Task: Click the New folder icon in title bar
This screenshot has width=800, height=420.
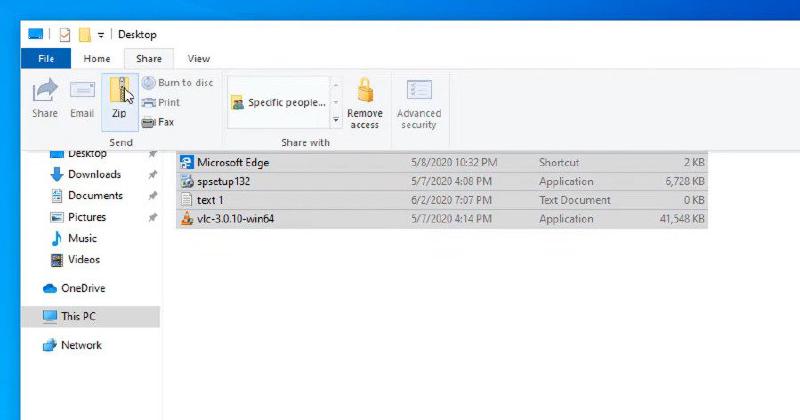Action: click(85, 34)
